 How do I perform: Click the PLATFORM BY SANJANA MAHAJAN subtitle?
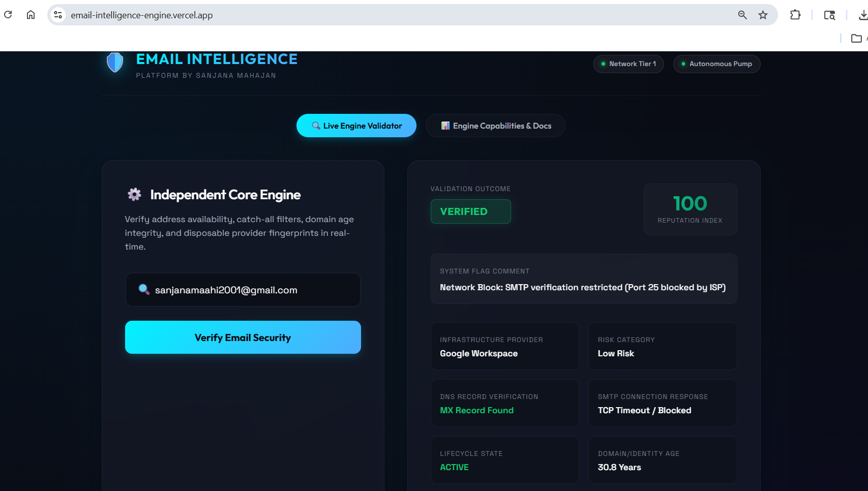[206, 75]
